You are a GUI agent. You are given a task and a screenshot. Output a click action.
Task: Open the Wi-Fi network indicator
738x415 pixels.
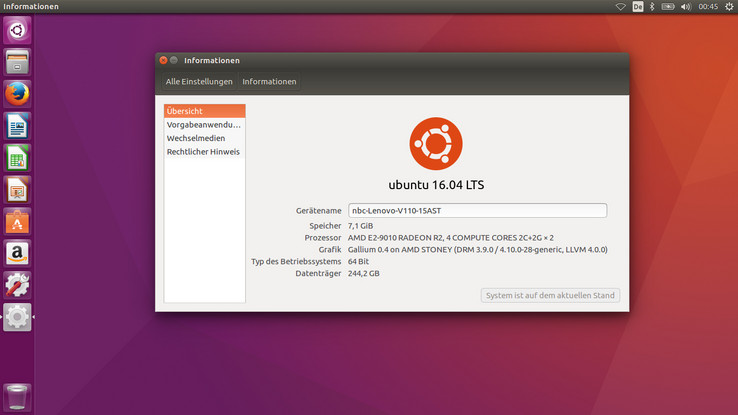(621, 7)
